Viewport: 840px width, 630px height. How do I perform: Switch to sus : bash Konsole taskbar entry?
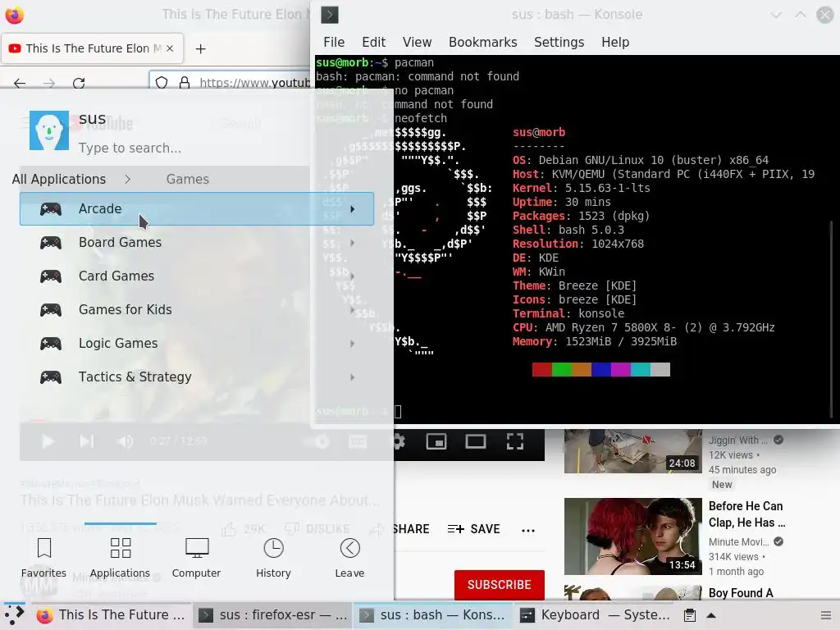coord(433,615)
